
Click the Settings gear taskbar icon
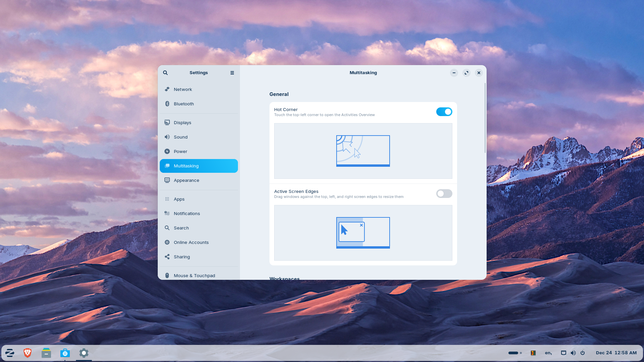point(84,353)
